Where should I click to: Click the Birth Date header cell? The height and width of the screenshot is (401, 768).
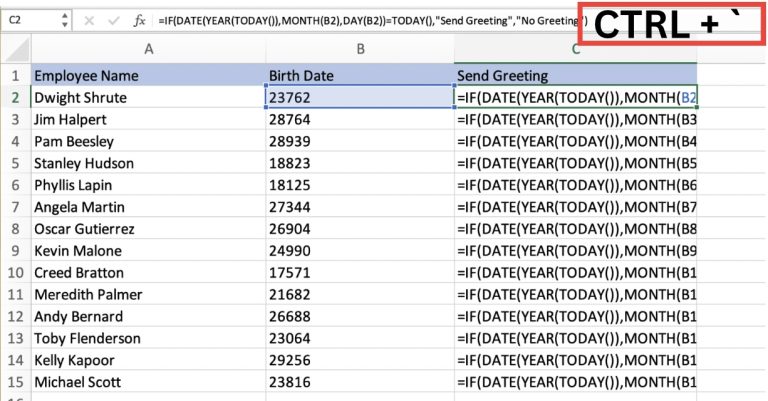[x=359, y=76]
